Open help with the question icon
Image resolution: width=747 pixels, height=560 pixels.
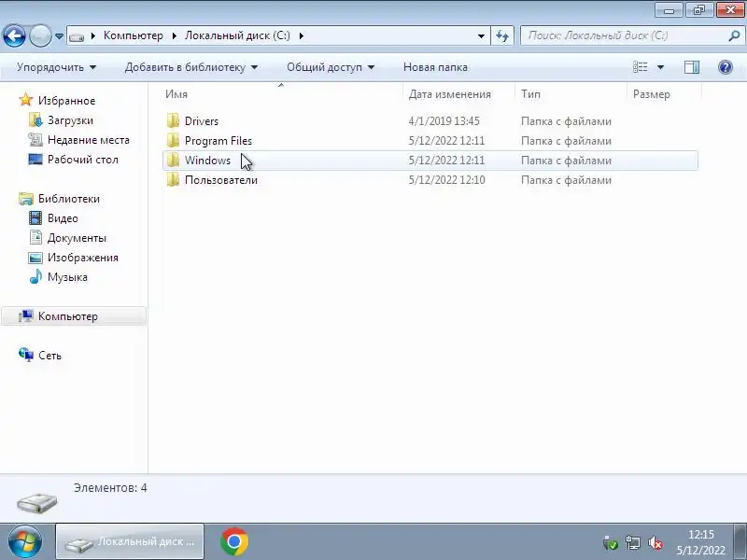click(726, 67)
